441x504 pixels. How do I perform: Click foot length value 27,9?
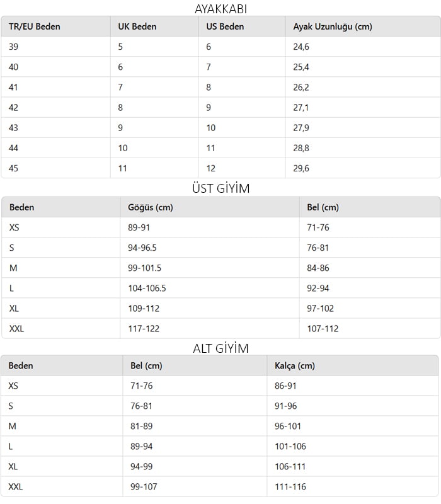point(301,128)
